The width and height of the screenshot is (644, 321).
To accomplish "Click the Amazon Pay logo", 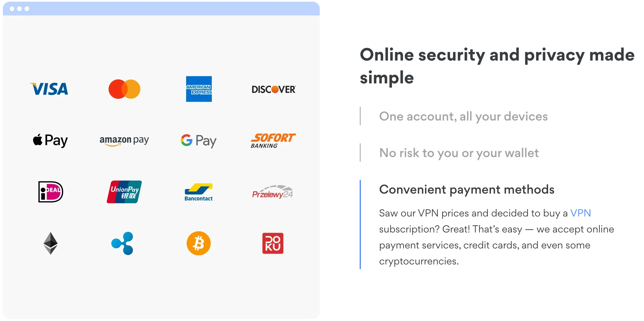I will tap(124, 141).
